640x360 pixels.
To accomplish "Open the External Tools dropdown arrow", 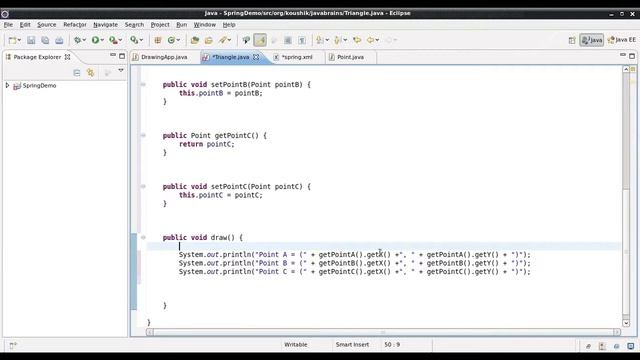I will [141, 40].
